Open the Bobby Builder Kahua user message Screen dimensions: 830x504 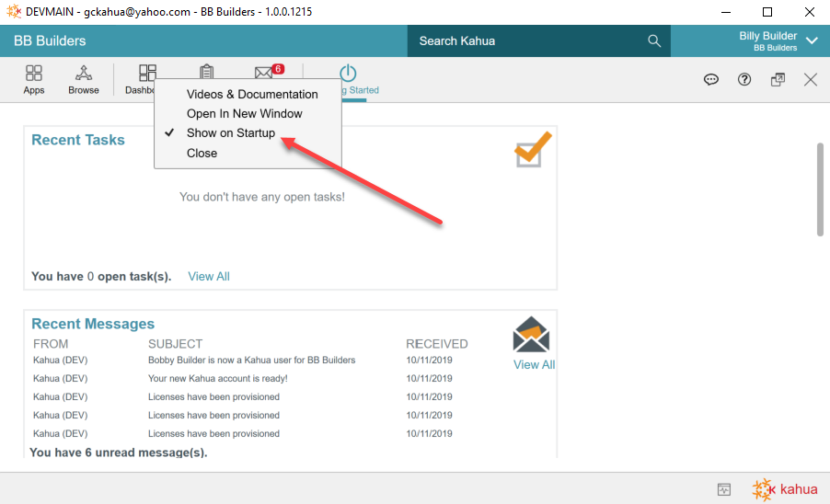click(251, 360)
